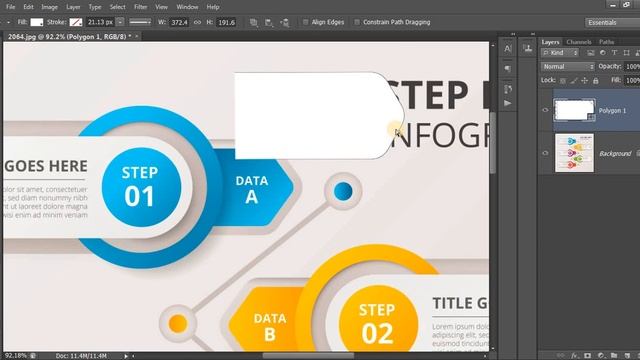Add a layer mask icon
The height and width of the screenshot is (360, 640).
point(588,356)
